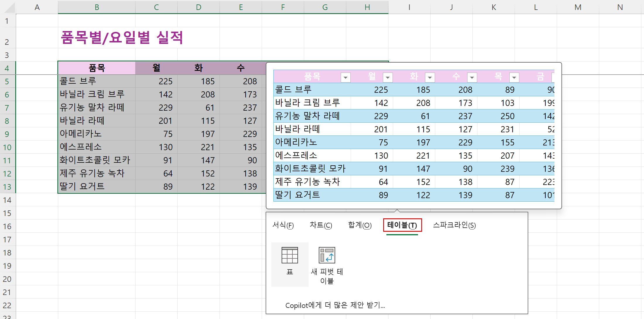Expand the 목 column filter arrow

[x=514, y=78]
